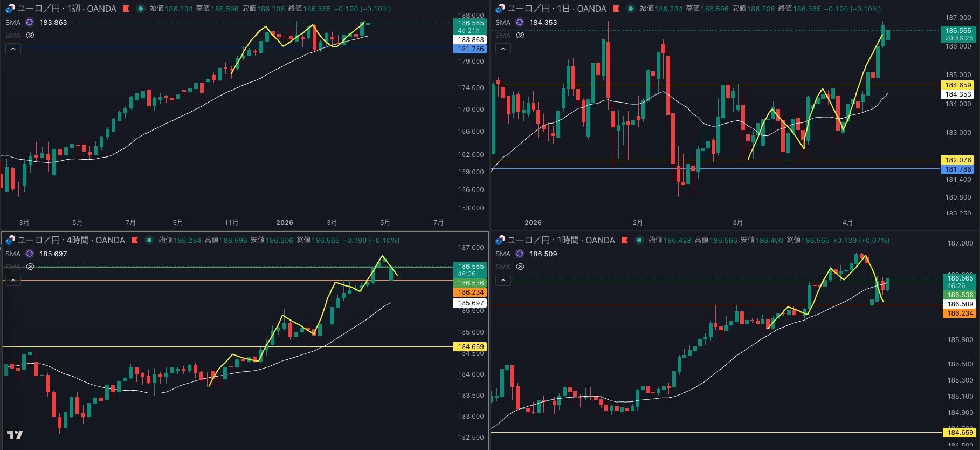Show the hidden SMA on the weekly chart
Screen dimensions: 980x450
click(x=30, y=35)
